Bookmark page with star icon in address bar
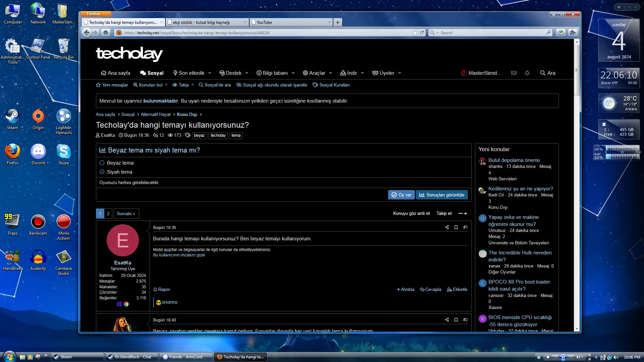 coord(415,33)
